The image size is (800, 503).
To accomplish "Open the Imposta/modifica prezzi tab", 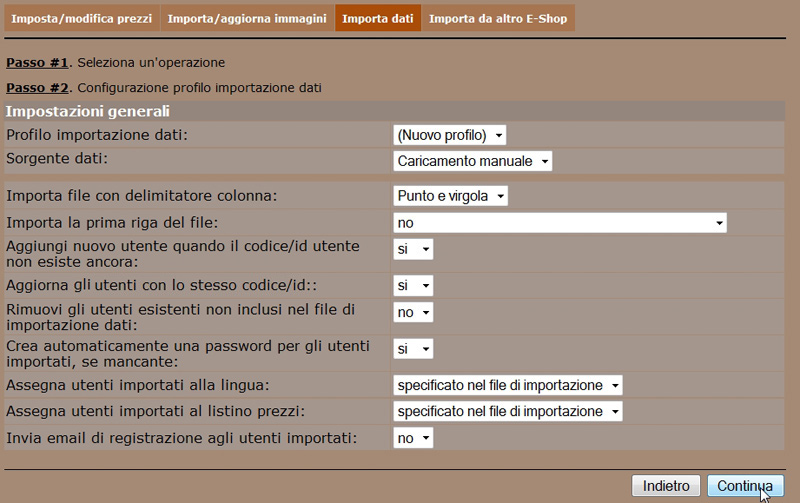I will point(82,18).
